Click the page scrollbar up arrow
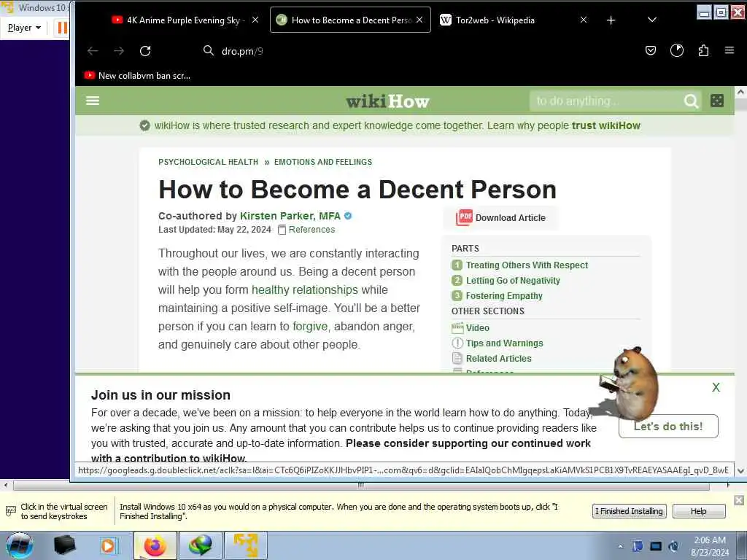The width and height of the screenshot is (747, 560). coord(740,92)
